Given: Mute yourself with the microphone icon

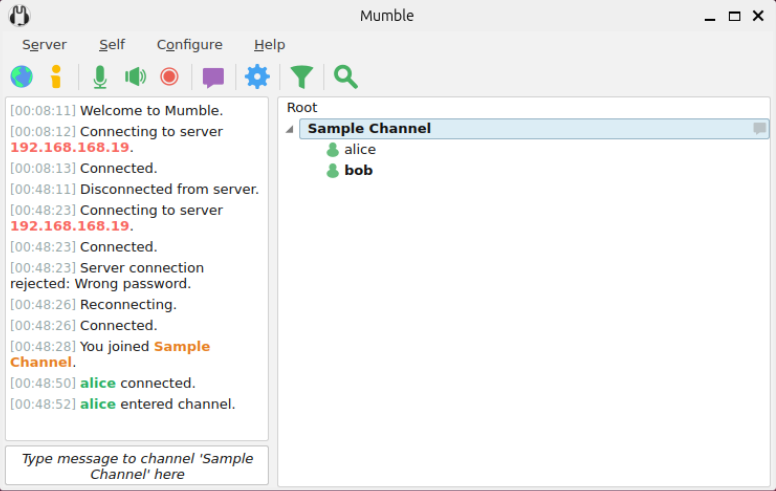Looking at the screenshot, I should tap(100, 77).
